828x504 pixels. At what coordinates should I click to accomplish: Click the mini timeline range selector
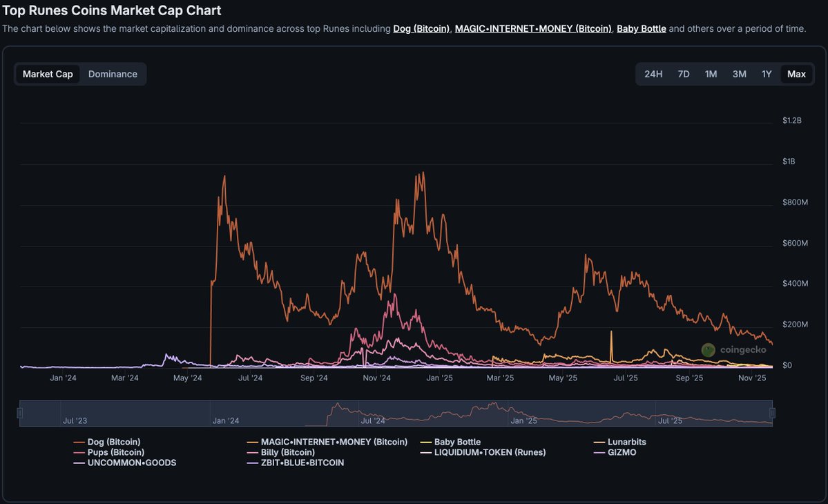[396, 414]
